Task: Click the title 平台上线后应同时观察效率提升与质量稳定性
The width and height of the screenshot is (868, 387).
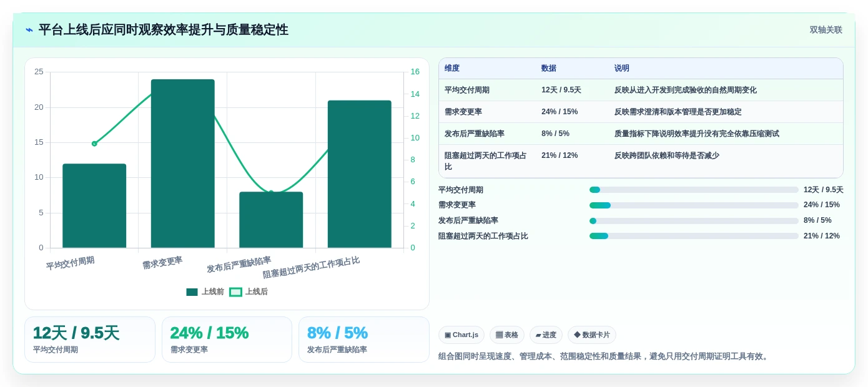Action: pos(163,30)
